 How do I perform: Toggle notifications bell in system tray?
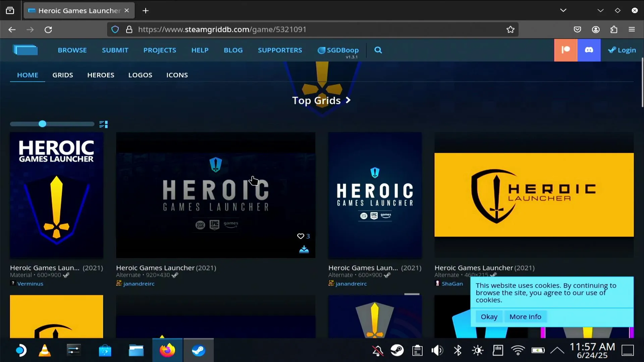coord(378,351)
